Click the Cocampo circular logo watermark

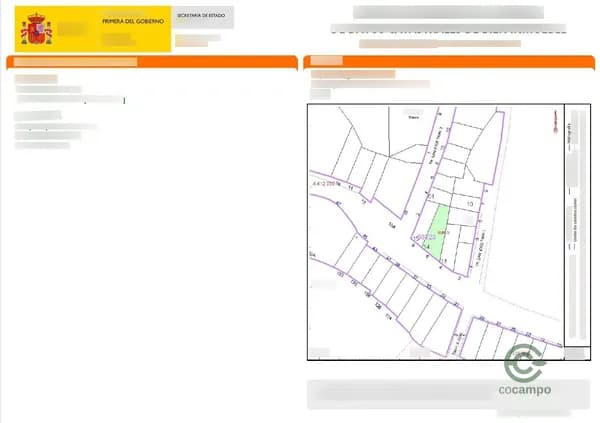[x=525, y=363]
